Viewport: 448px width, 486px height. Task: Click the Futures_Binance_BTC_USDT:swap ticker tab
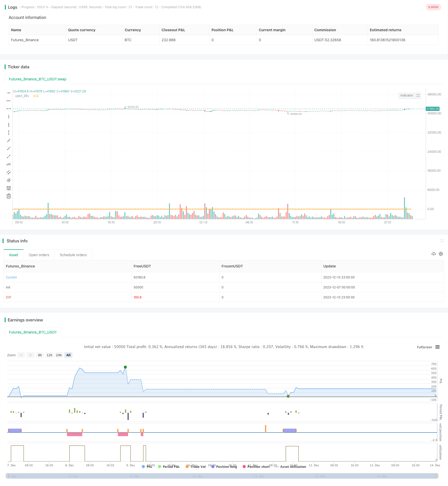pos(38,79)
